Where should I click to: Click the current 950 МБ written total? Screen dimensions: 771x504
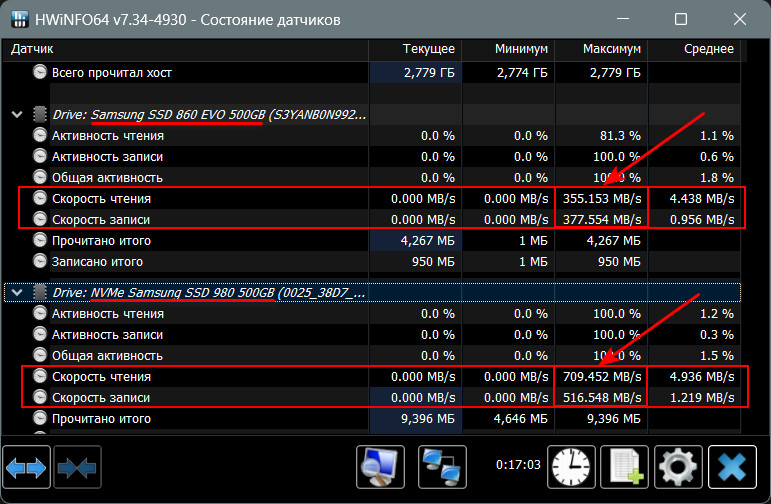click(433, 262)
